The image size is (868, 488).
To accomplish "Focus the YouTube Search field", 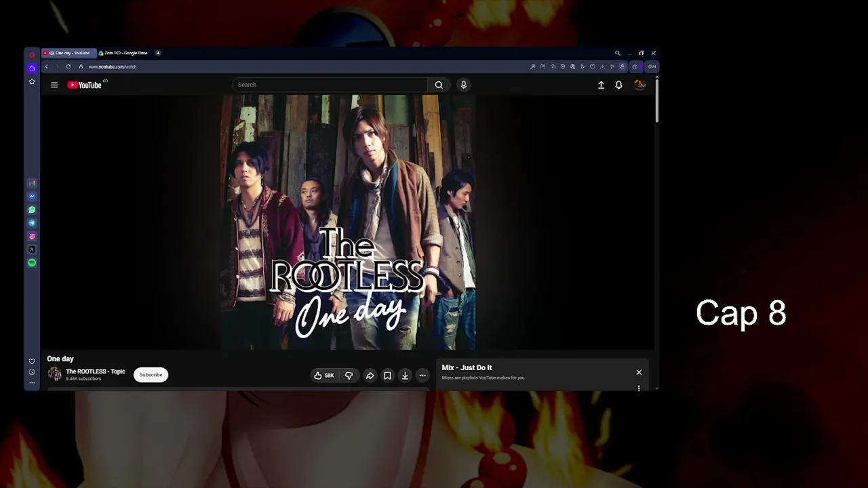I will point(330,85).
